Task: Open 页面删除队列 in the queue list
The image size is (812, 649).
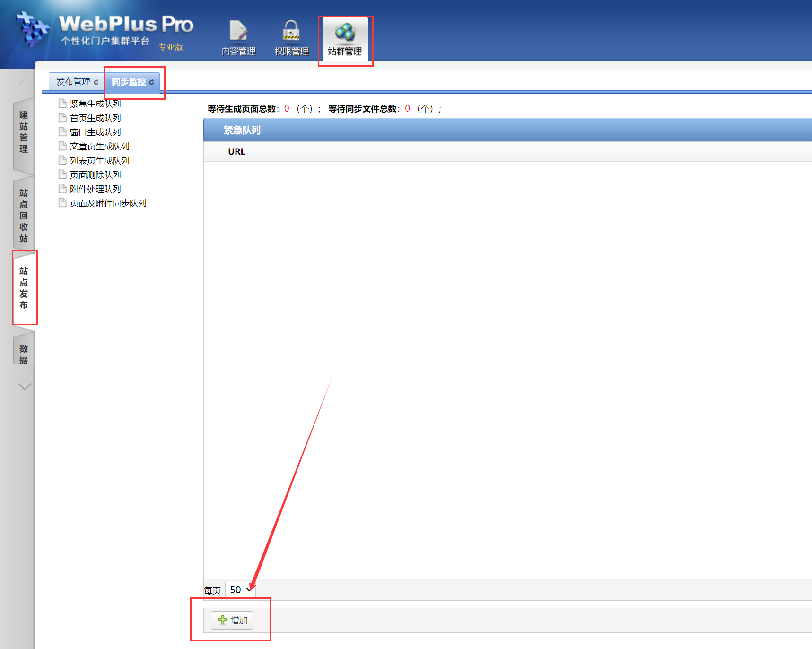Action: pyautogui.click(x=95, y=175)
